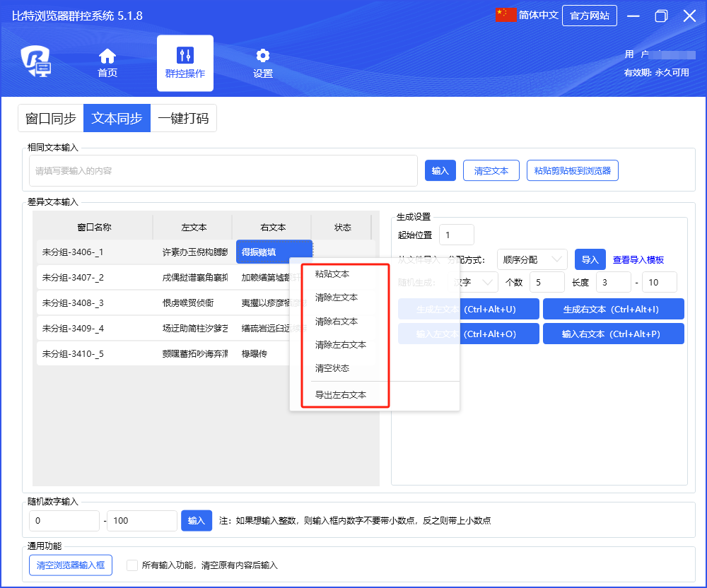
Task: Click the BitBrowser logo icon
Action: 35,61
